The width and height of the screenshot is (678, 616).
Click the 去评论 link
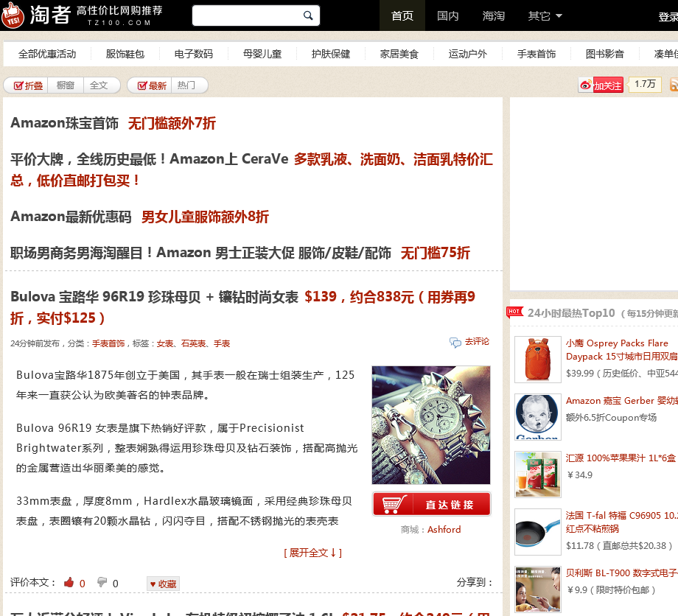[x=477, y=341]
